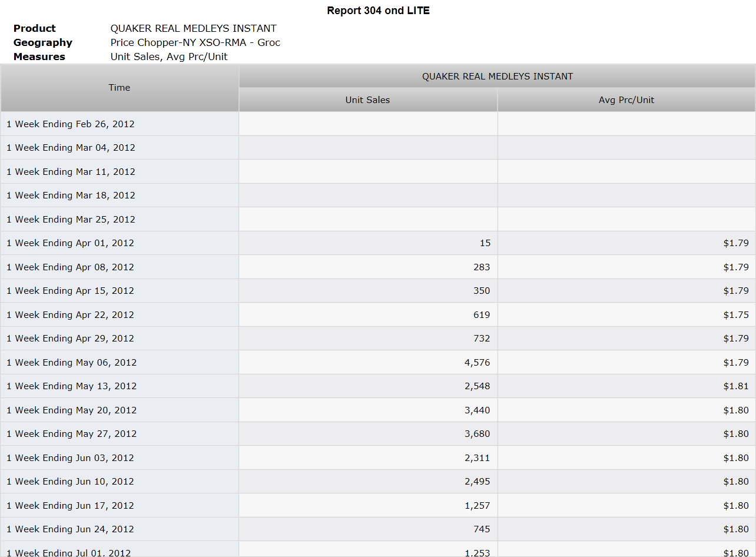Click the $1.79 price for May 06
Viewport: 756px width, 557px height.
point(737,363)
